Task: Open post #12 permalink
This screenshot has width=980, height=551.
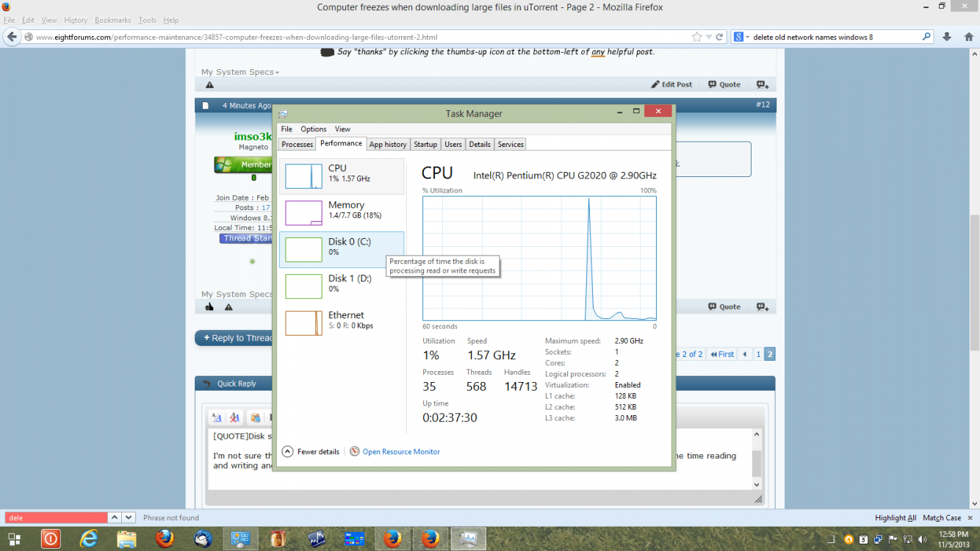Action: click(x=763, y=104)
